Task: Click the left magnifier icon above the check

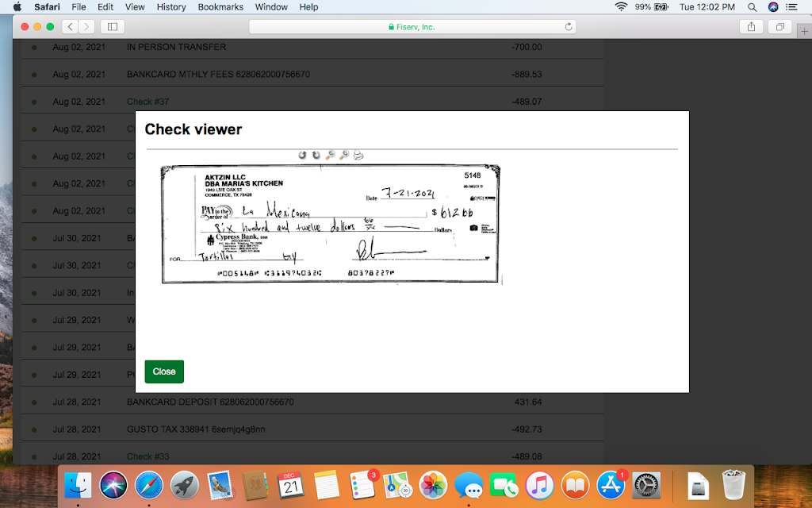Action: (330, 156)
